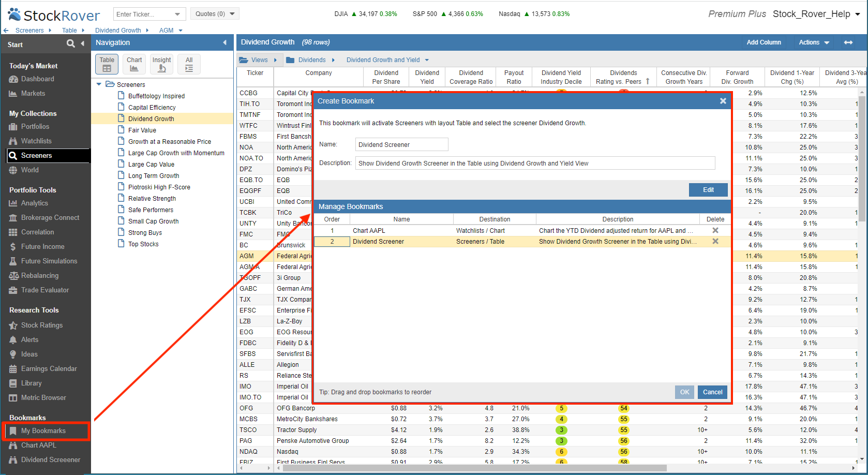Switch navigation to All view
Viewport: 868px width, 475px height.
tap(189, 64)
